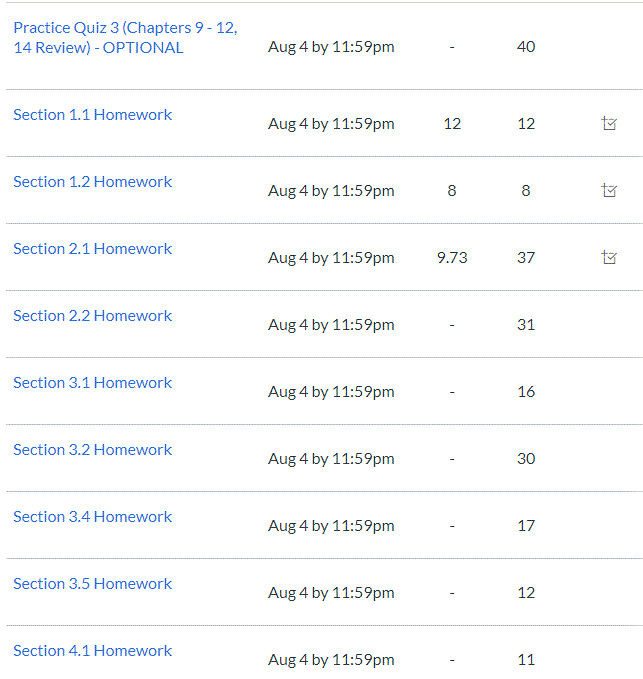This screenshot has height=679, width=643.
Task: Open scoring details icon for Section 1.2 Homework
Action: click(609, 190)
